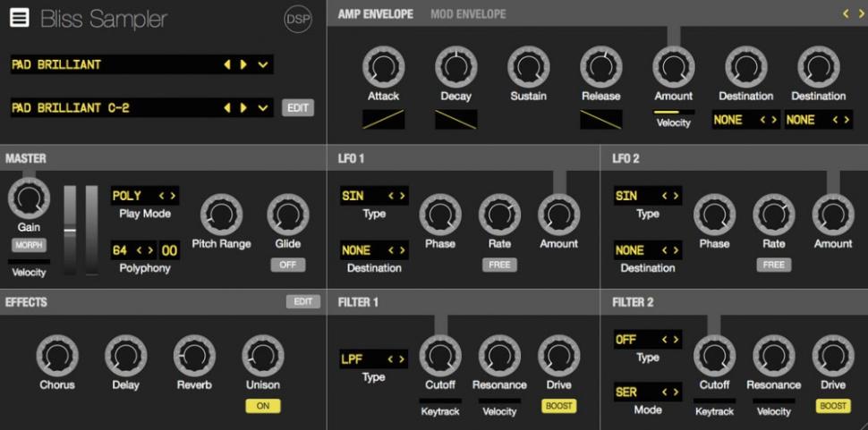
Task: Toggle the Unison ON button
Action: click(263, 406)
